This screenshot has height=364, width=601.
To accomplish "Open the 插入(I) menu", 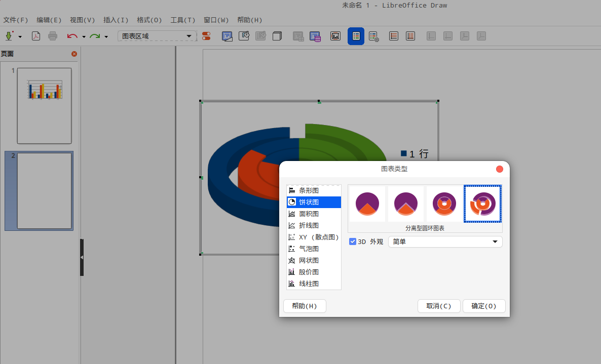I will (x=116, y=20).
